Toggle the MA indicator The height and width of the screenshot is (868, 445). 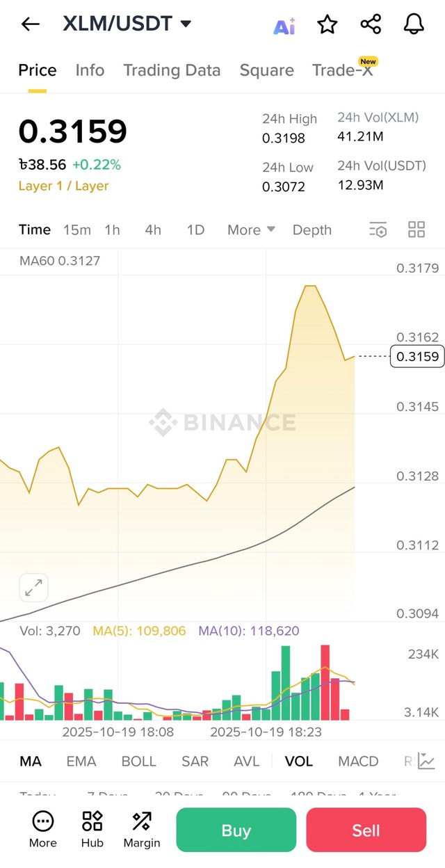click(31, 762)
